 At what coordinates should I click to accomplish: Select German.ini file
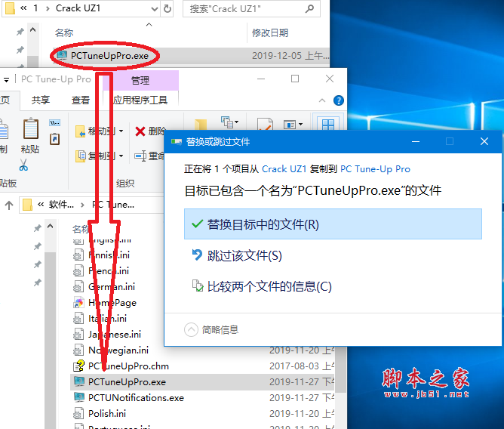pyautogui.click(x=112, y=287)
